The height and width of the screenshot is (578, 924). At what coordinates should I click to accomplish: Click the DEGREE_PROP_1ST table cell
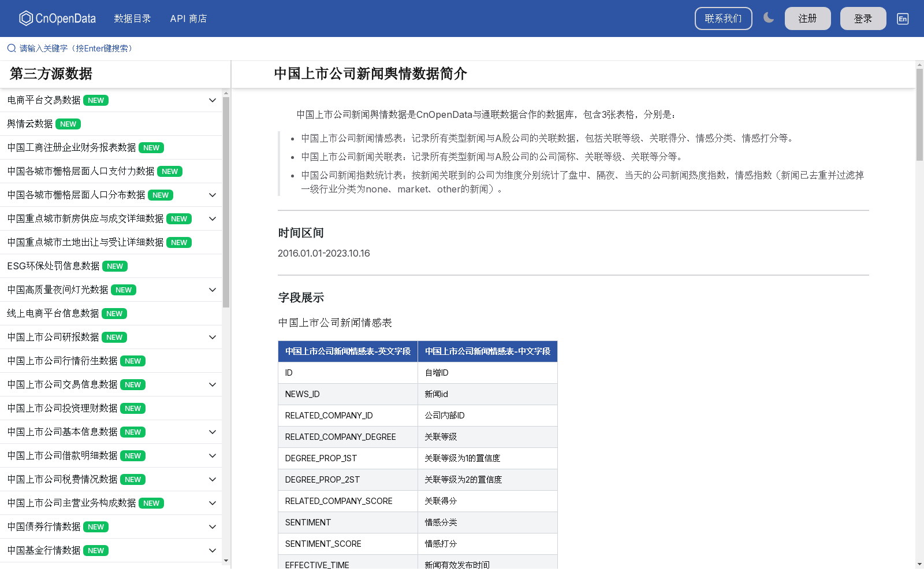tap(348, 458)
